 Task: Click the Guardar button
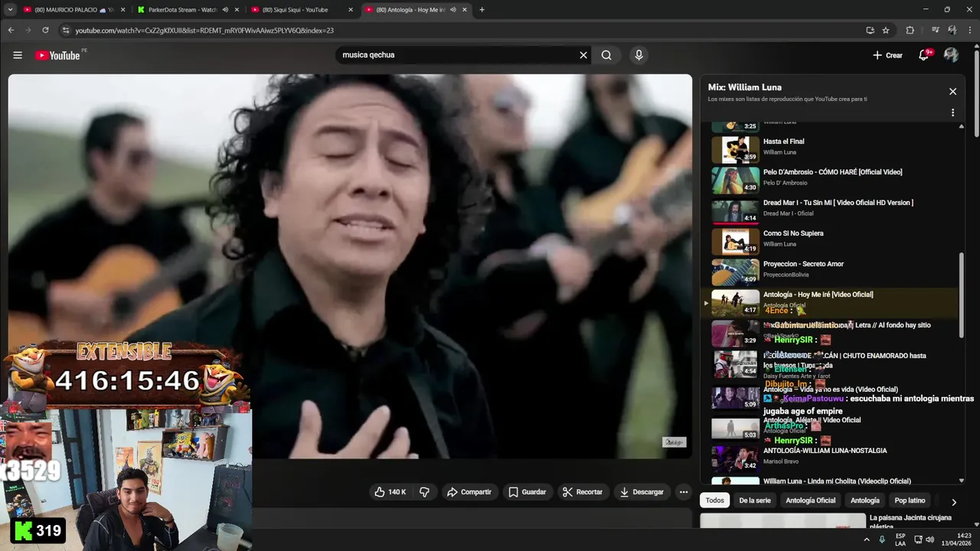527,492
